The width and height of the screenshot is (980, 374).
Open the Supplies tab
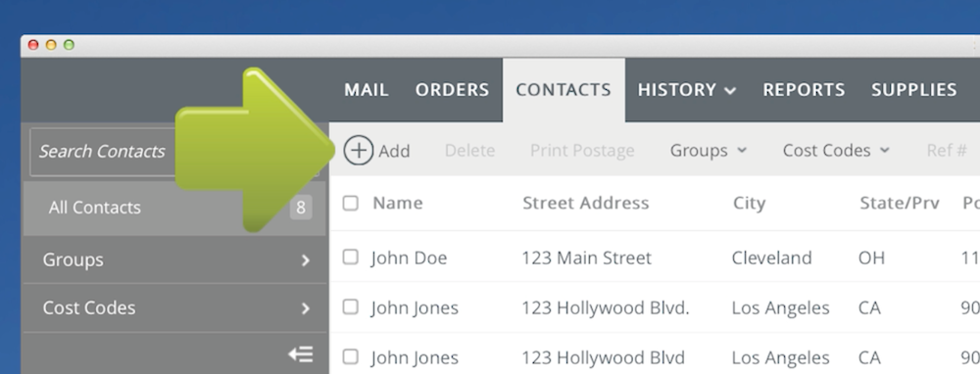coord(913,90)
